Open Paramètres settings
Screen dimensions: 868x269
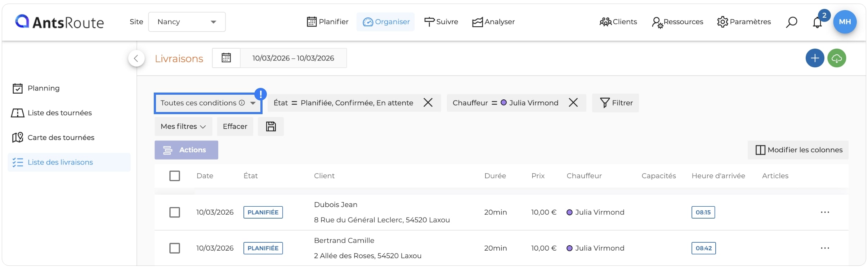744,22
